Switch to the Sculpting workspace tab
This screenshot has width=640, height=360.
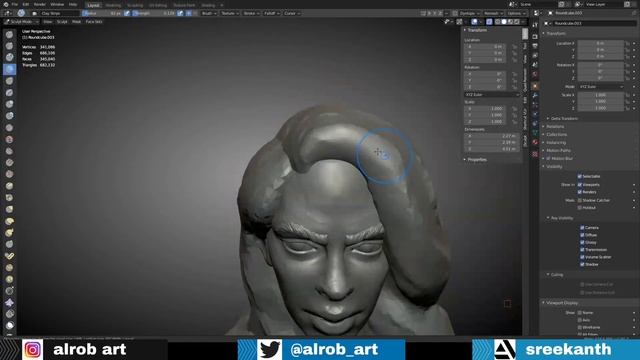(x=135, y=5)
